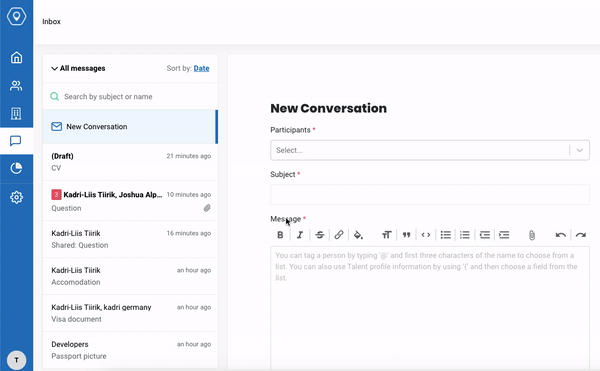Decrease indent in message editor
The width and height of the screenshot is (600, 371).
(x=484, y=235)
